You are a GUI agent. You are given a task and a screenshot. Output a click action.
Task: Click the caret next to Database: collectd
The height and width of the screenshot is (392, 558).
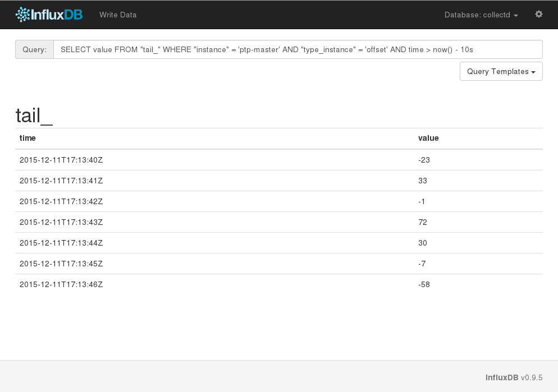[x=515, y=16]
